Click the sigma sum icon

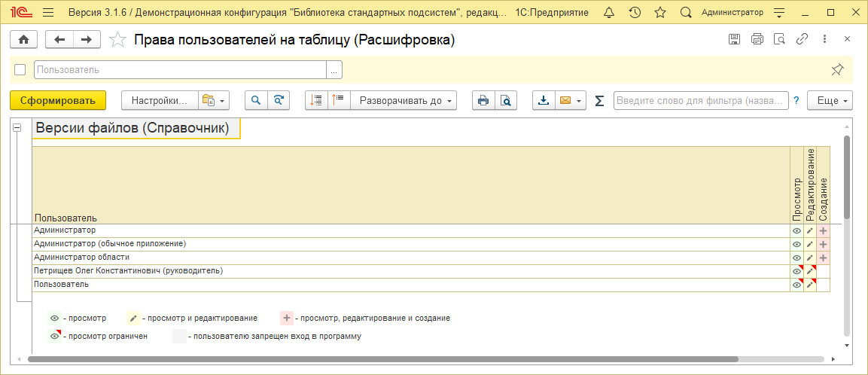[x=599, y=101]
